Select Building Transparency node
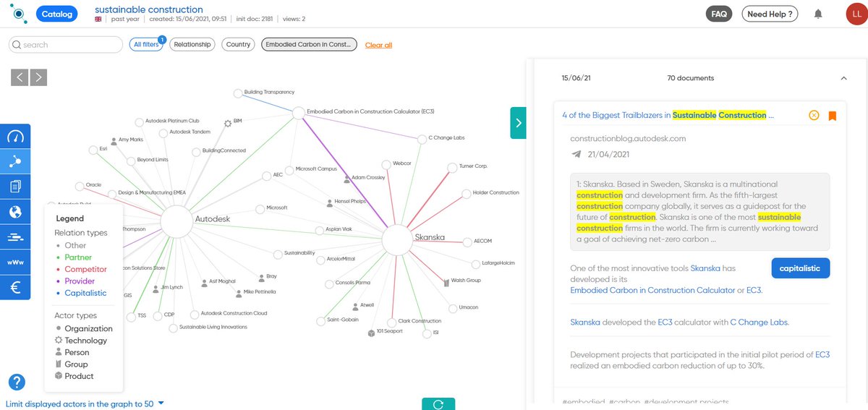The image size is (868, 410). tap(237, 93)
